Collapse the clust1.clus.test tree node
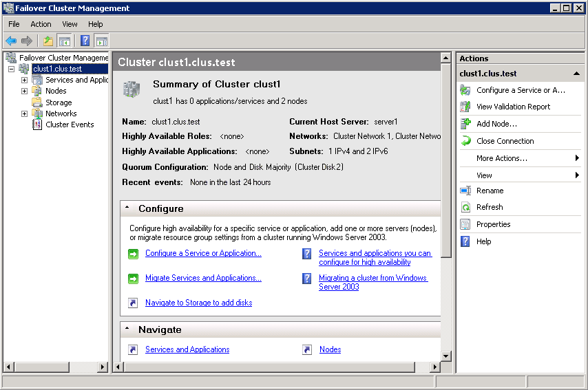This screenshot has height=390, width=588. pos(11,69)
